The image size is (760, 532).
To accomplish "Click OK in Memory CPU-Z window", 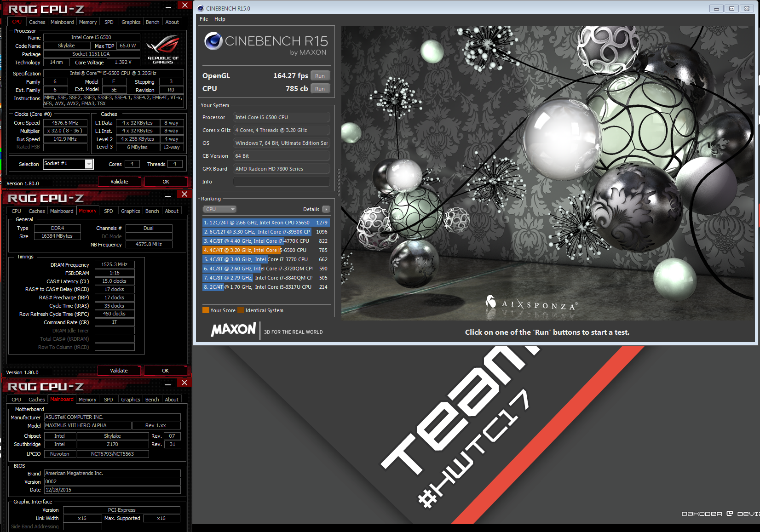I will click(166, 371).
